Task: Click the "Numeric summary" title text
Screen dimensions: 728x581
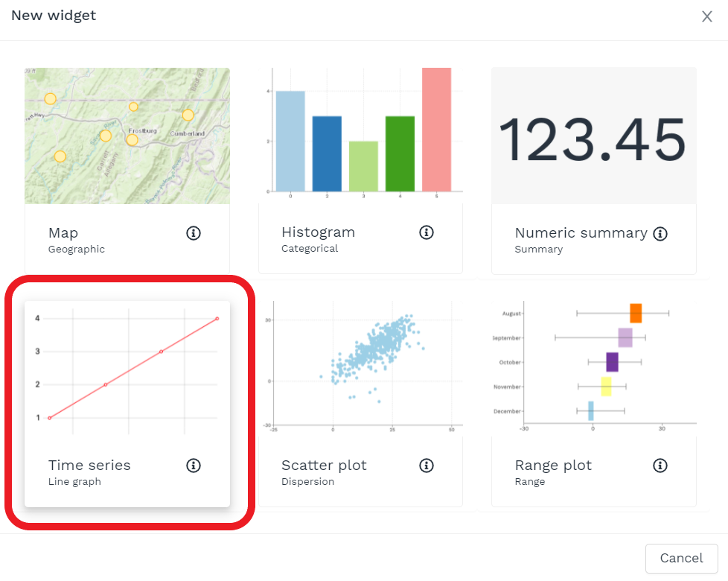Action: click(x=581, y=233)
